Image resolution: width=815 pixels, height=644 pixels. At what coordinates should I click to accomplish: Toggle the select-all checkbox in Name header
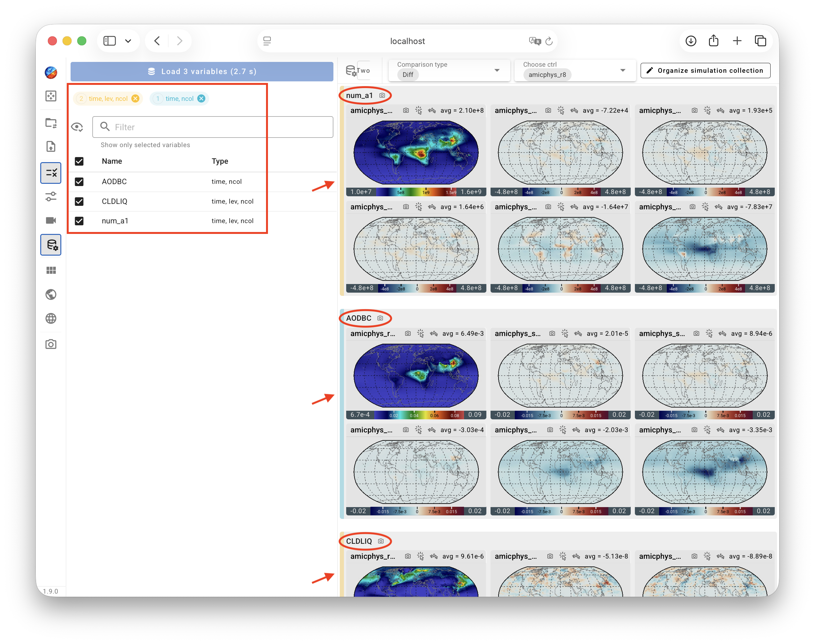[x=79, y=161]
